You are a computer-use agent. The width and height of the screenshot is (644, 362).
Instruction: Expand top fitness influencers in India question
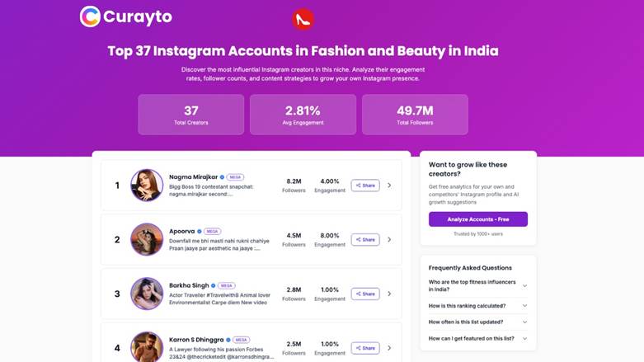coord(524,286)
